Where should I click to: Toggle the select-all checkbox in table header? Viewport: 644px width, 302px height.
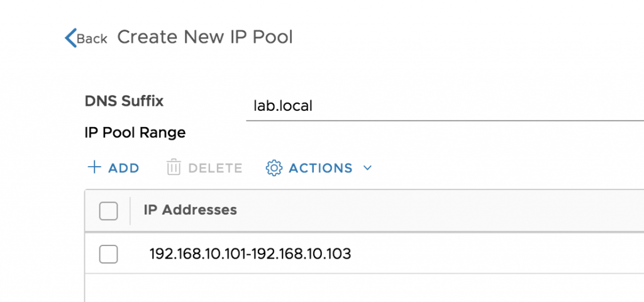coord(108,211)
